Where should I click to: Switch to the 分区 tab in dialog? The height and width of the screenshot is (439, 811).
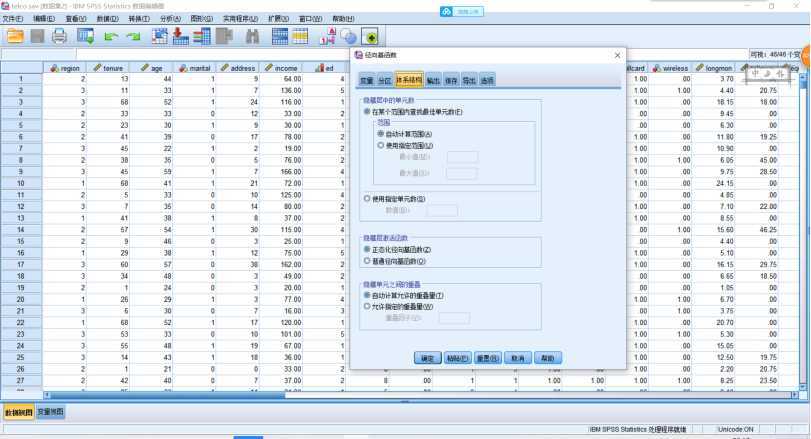[x=385, y=80]
